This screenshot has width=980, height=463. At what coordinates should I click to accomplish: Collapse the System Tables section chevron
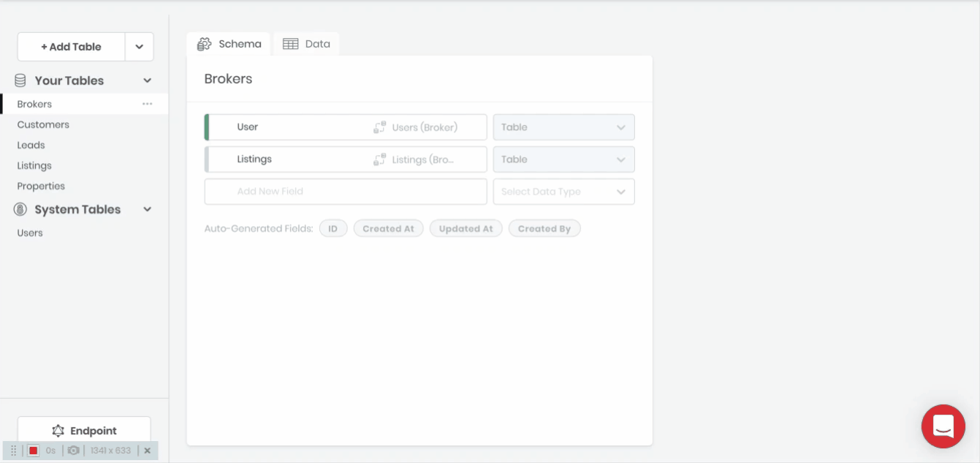pos(147,209)
